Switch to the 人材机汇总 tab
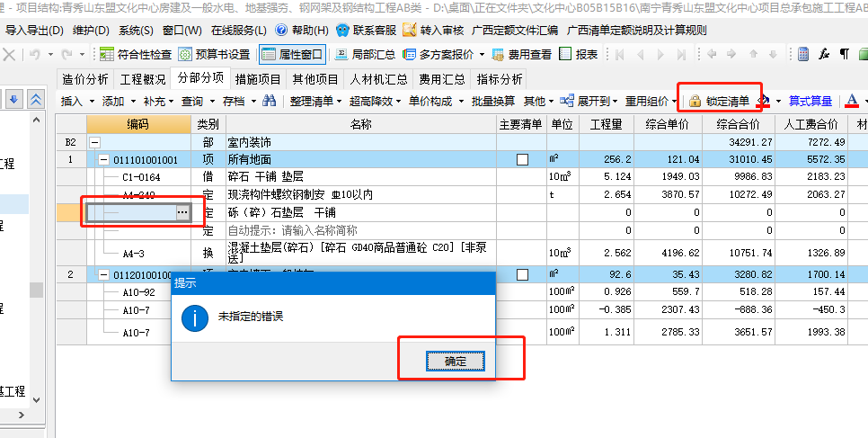 [x=379, y=79]
